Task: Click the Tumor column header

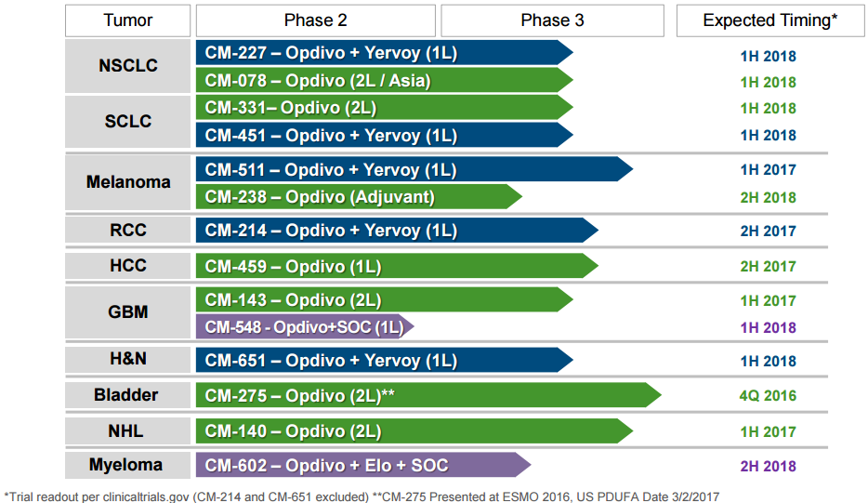Action: click(127, 20)
